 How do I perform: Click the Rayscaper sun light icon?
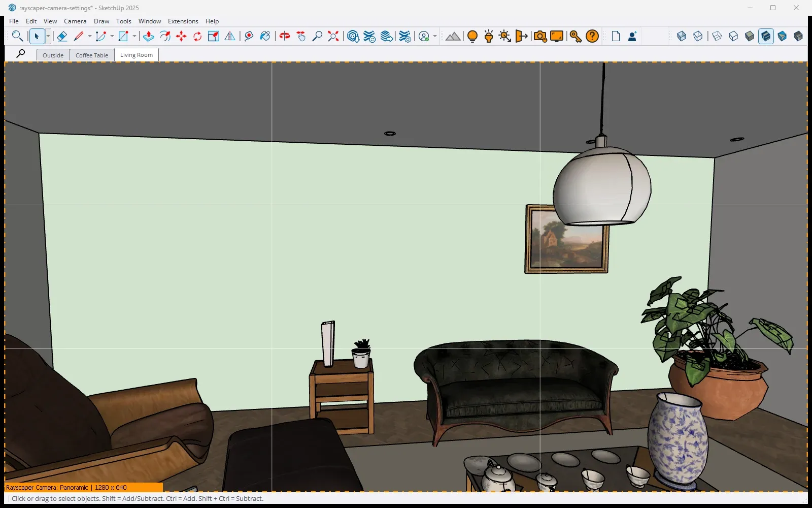(x=505, y=36)
